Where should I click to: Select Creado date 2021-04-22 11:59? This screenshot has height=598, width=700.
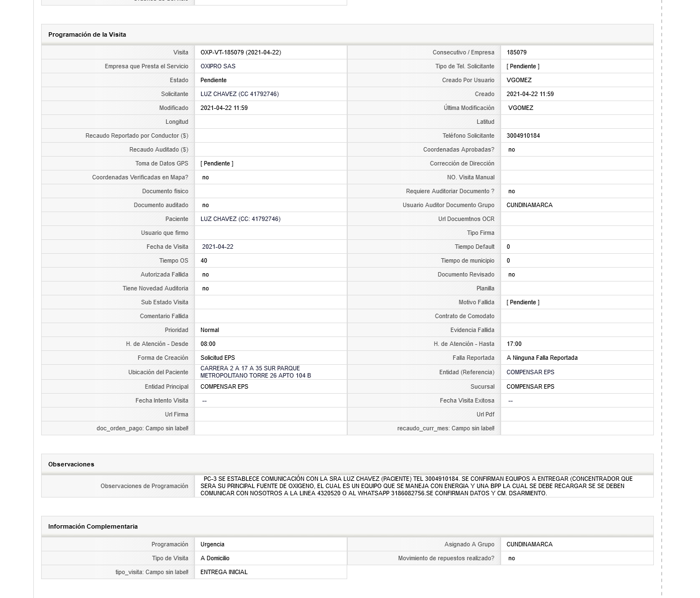tap(530, 94)
